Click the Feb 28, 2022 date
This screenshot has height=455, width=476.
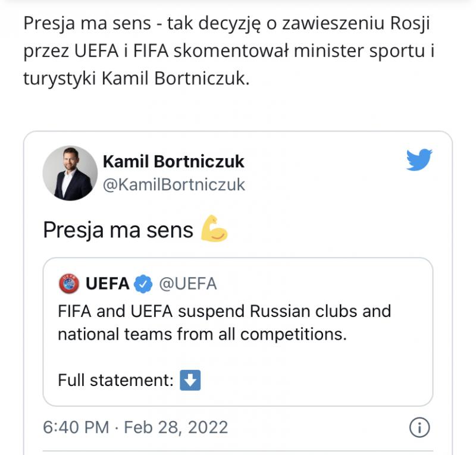177,427
